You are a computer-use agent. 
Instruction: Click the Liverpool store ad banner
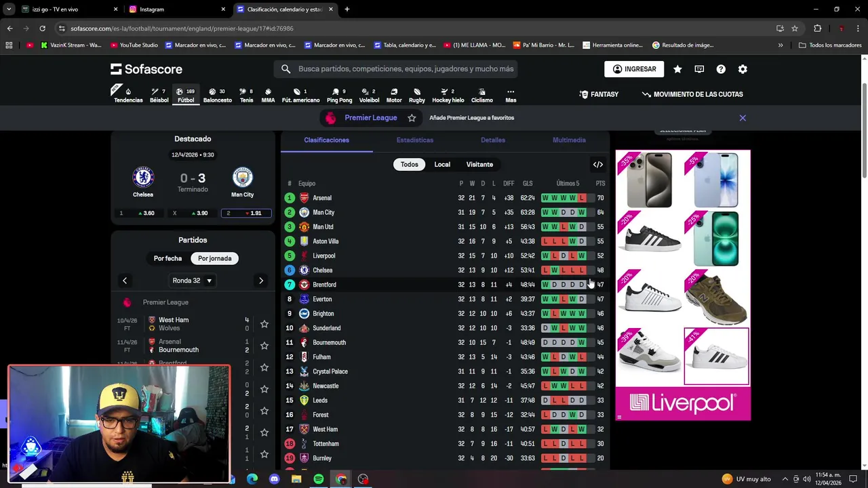683,403
